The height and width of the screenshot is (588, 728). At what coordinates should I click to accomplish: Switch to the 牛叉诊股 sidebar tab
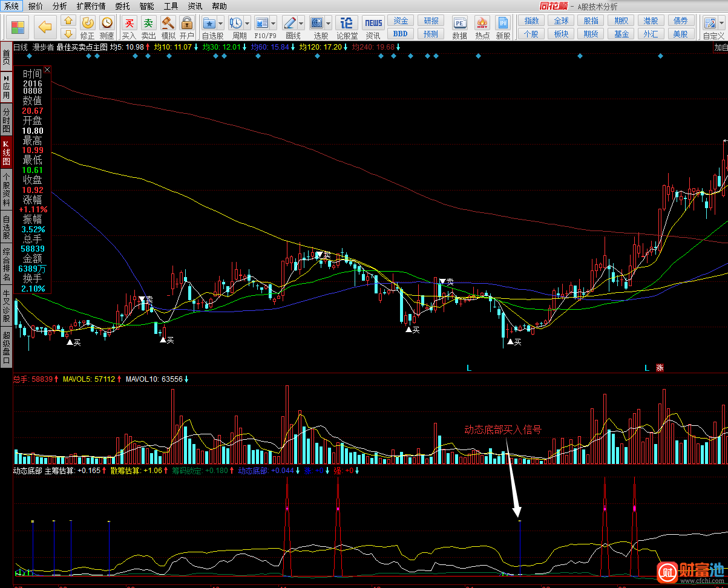6,306
